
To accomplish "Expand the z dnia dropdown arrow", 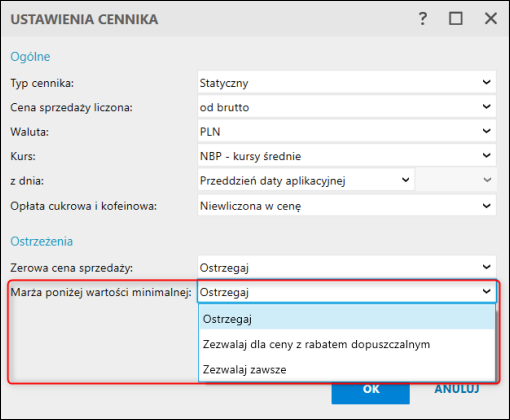I will coord(405,180).
